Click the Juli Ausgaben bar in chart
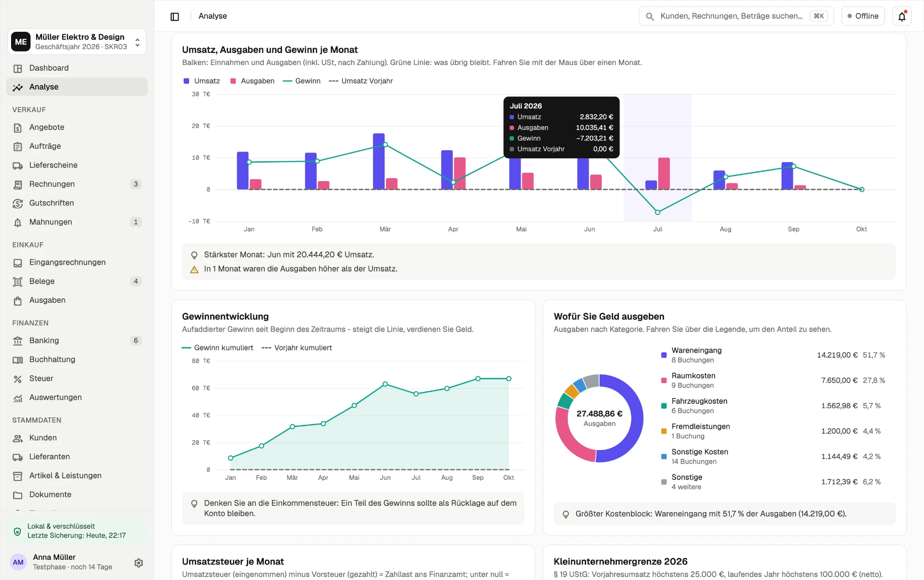Image resolution: width=924 pixels, height=580 pixels. pos(664,173)
